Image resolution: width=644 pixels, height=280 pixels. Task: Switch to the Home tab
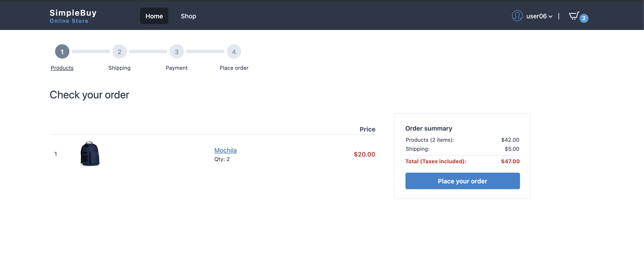point(154,16)
